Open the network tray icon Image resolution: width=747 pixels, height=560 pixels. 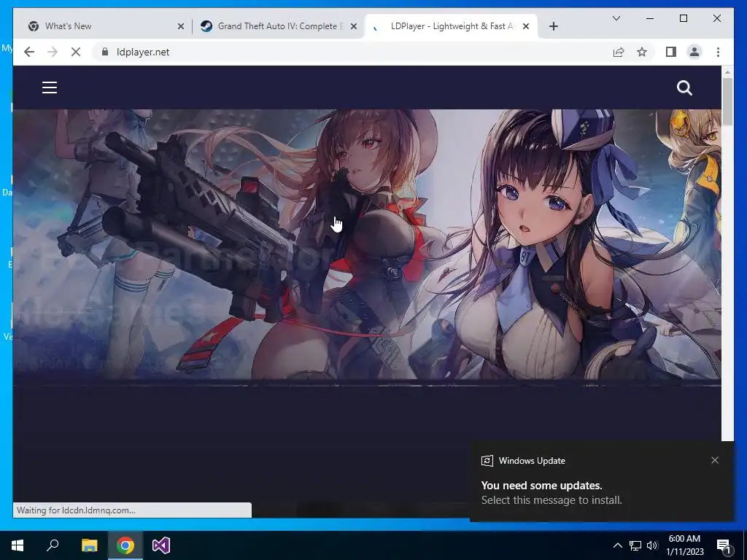coord(635,545)
